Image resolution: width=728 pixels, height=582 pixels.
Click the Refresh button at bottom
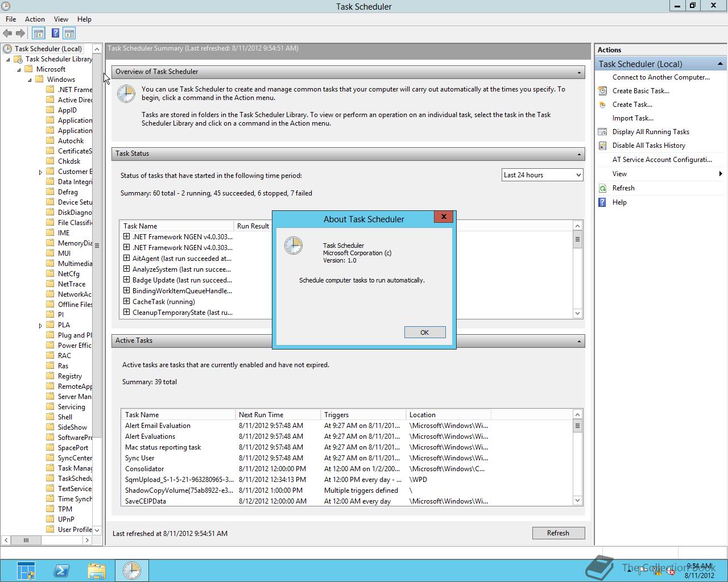558,533
